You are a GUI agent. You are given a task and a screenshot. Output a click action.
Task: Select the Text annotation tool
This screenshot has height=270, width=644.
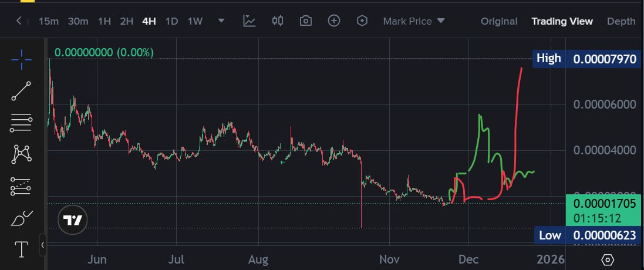point(22,249)
